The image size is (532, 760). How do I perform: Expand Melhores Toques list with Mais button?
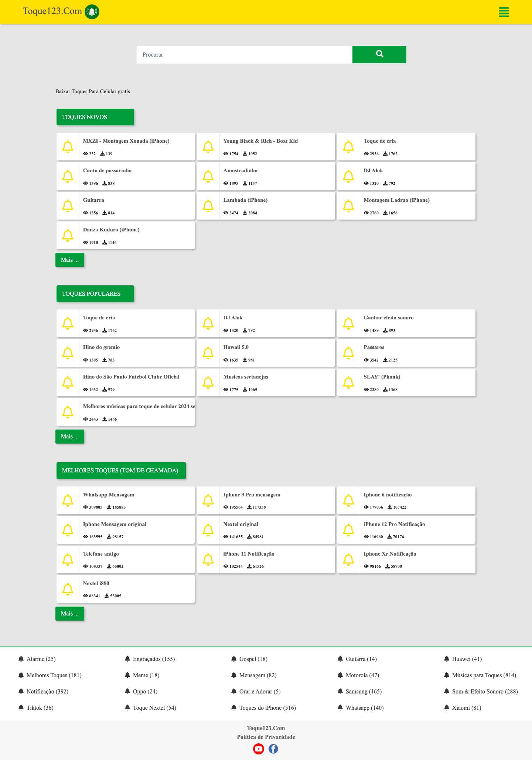[x=69, y=614]
